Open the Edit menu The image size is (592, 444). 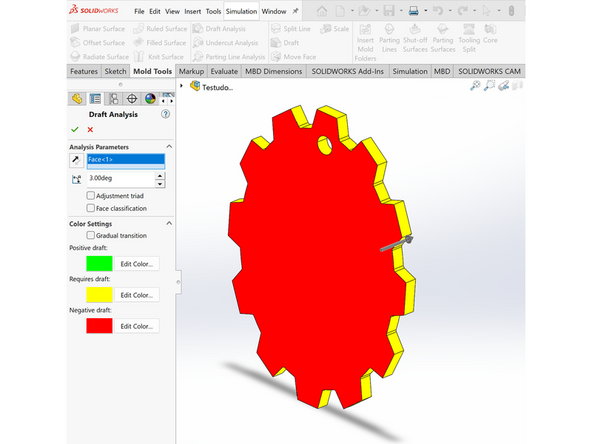[x=155, y=11]
